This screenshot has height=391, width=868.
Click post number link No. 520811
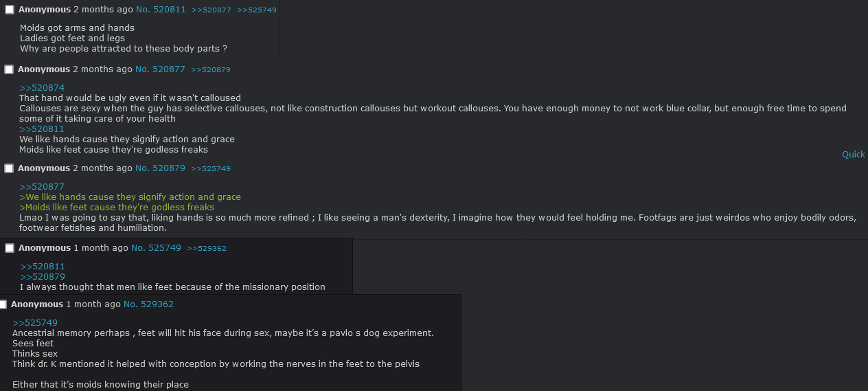point(161,10)
